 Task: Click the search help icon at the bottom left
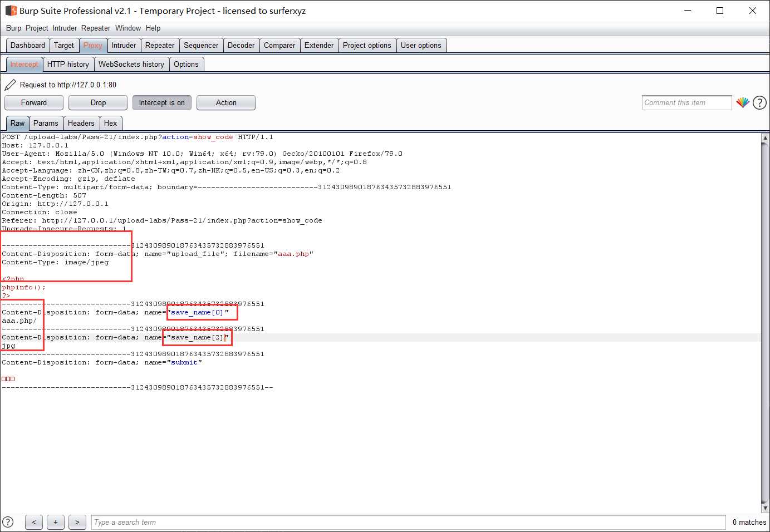point(8,522)
